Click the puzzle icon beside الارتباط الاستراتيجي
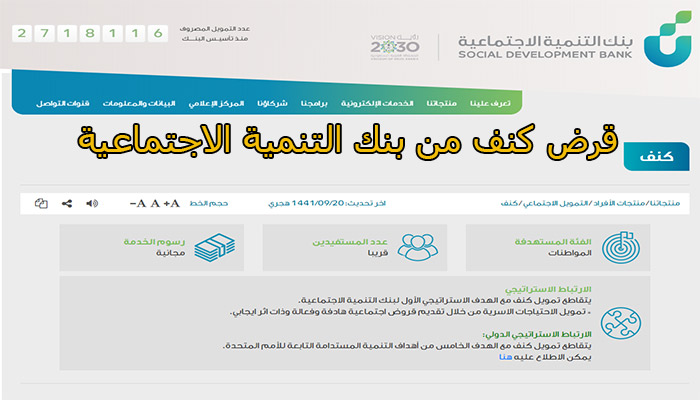Image resolution: width=700 pixels, height=400 pixels. [x=621, y=323]
